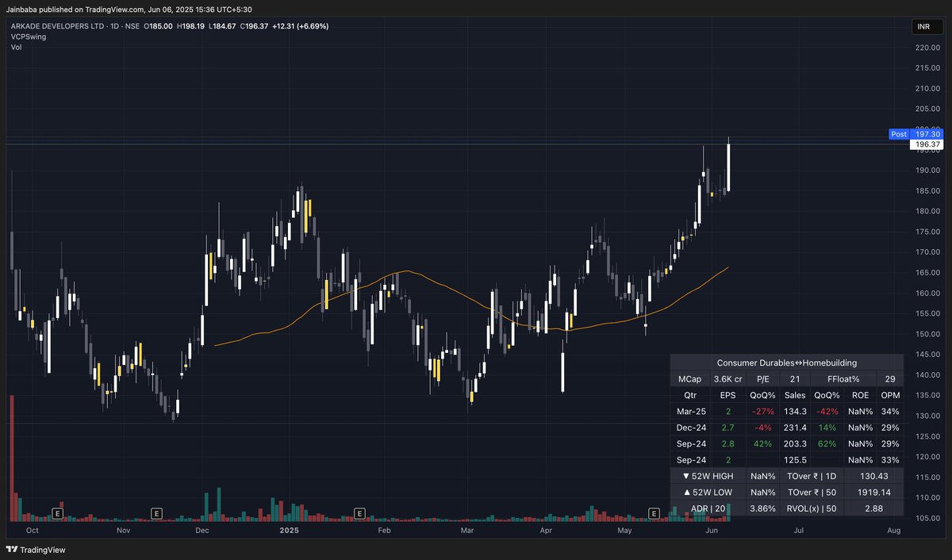Click the 196.37 last price tag on scale
This screenshot has width=952, height=560.
coord(927,144)
